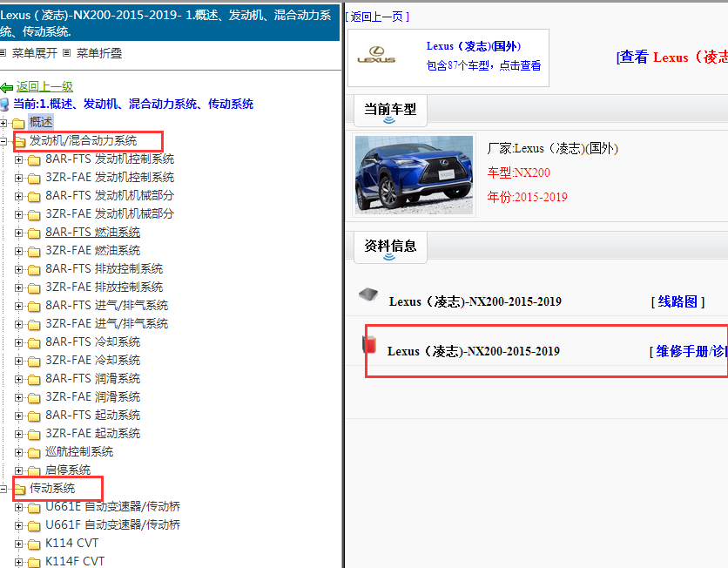Click 菜单展开 label
This screenshot has width=728, height=568.
(34, 53)
